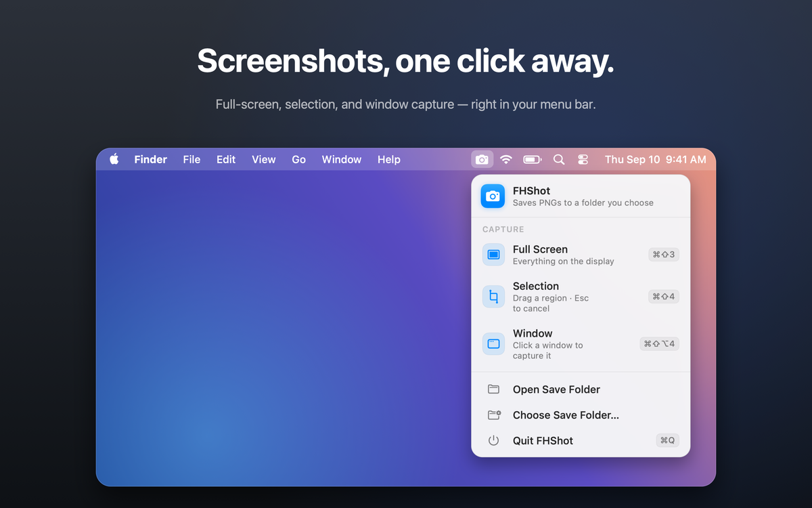This screenshot has height=508, width=812.
Task: Click the ⌘⇧4 shortcut badge
Action: point(664,297)
